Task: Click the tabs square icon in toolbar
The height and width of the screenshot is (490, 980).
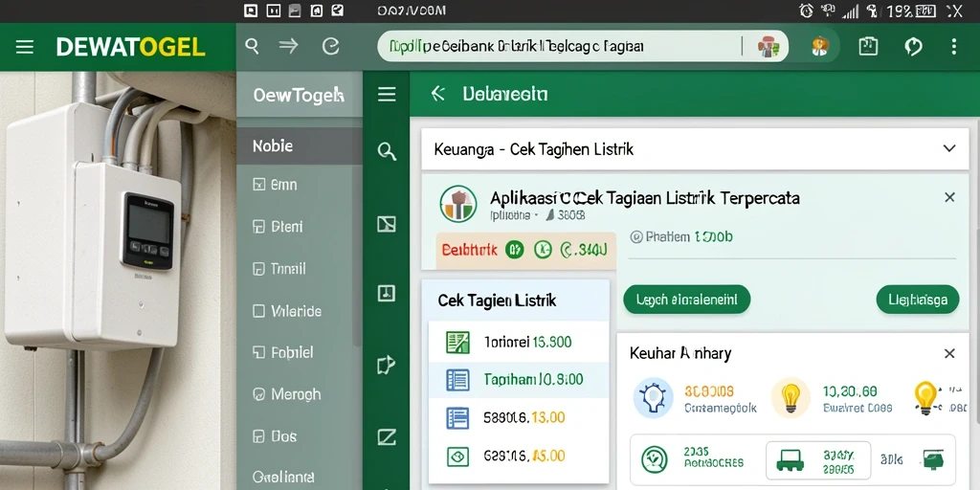Action: pyautogui.click(x=868, y=46)
